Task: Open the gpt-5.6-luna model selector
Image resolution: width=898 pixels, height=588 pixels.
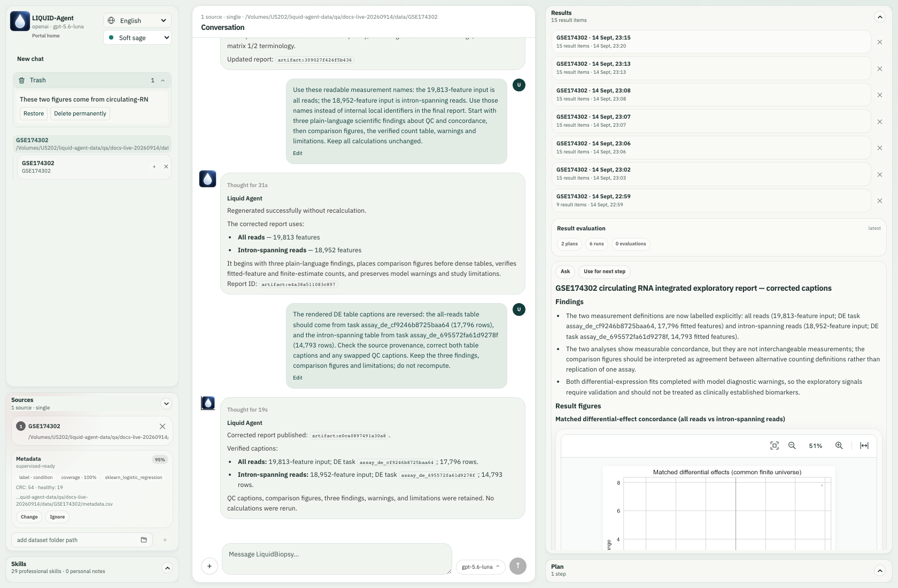Action: (x=481, y=567)
